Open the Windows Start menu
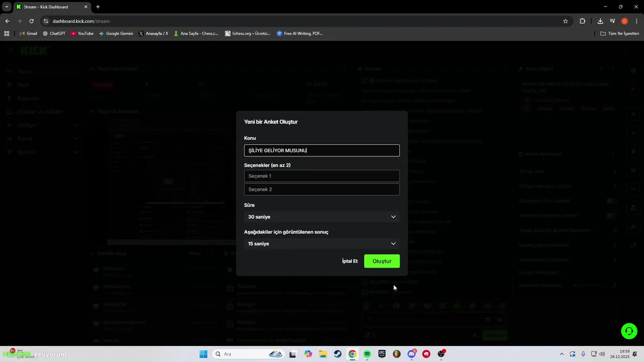644x362 pixels. tap(203, 354)
